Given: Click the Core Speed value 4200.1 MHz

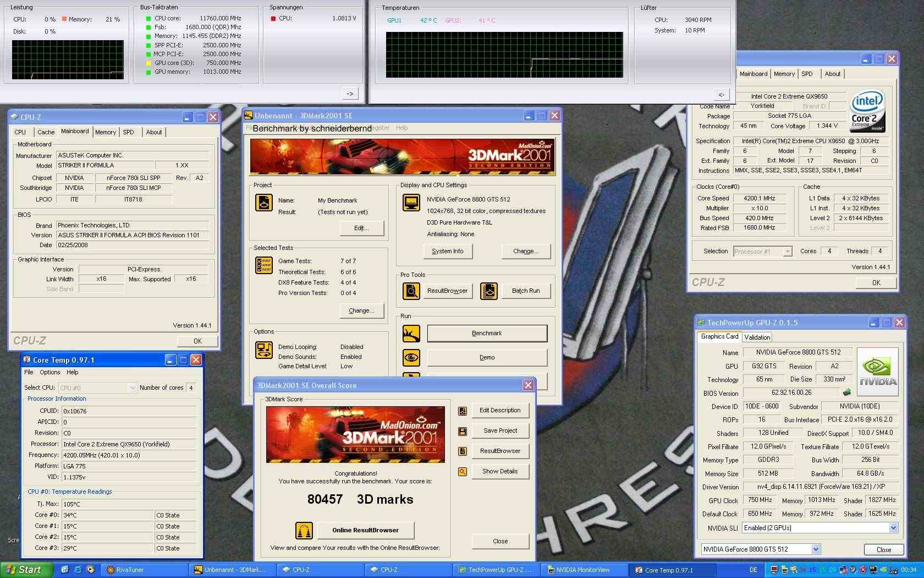Looking at the screenshot, I should click(x=759, y=199).
